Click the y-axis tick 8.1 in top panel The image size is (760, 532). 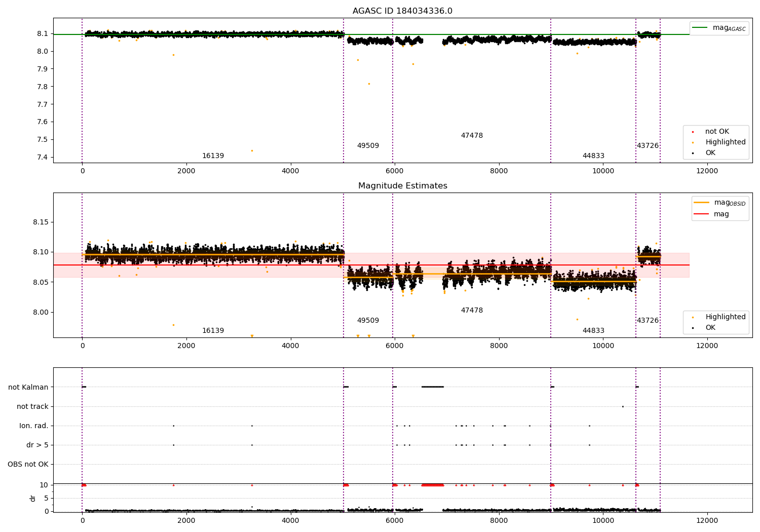43,33
